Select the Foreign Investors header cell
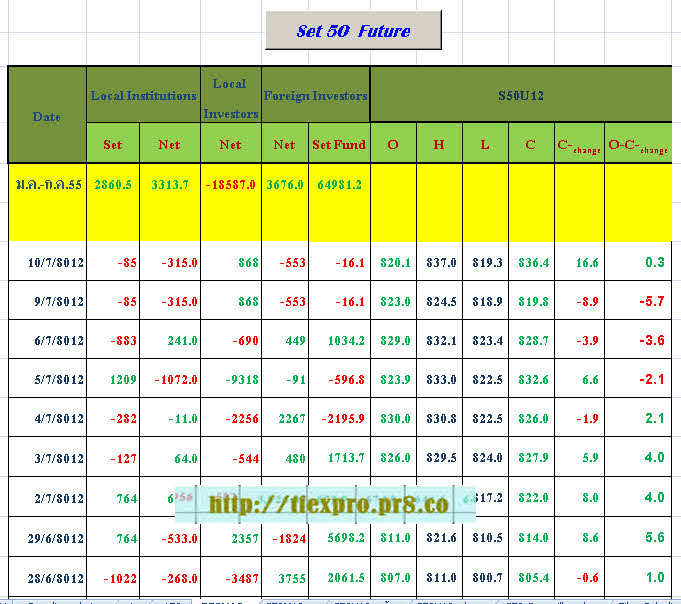This screenshot has height=604, width=681. click(315, 96)
